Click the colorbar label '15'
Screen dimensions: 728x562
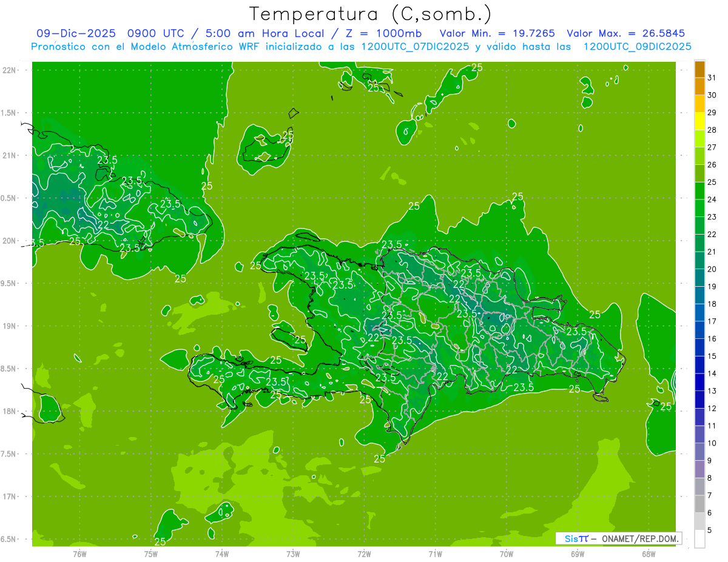coord(712,356)
